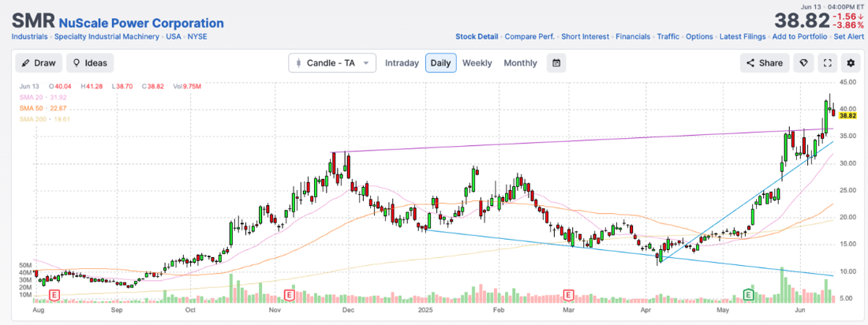This screenshot has width=868, height=325.
Task: Open the Draw tool
Action: (x=38, y=63)
